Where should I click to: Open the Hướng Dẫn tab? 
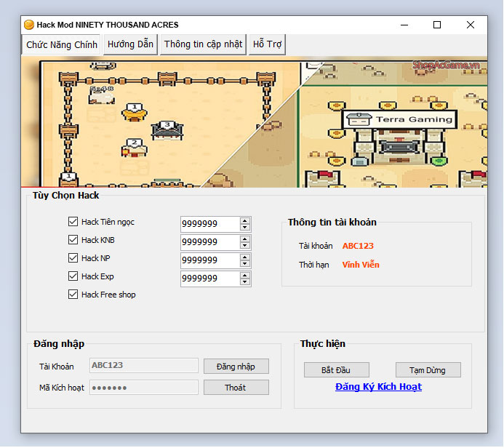click(130, 44)
